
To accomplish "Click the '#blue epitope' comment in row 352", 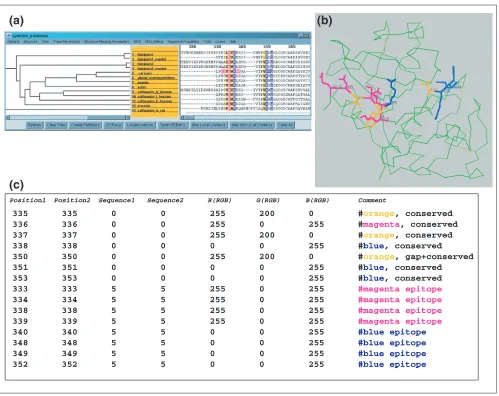I will [x=392, y=364].
